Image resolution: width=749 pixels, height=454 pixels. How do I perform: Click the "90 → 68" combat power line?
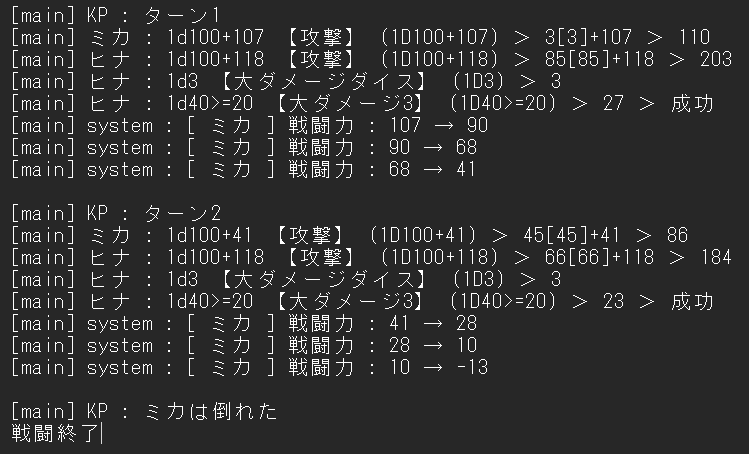point(425,148)
